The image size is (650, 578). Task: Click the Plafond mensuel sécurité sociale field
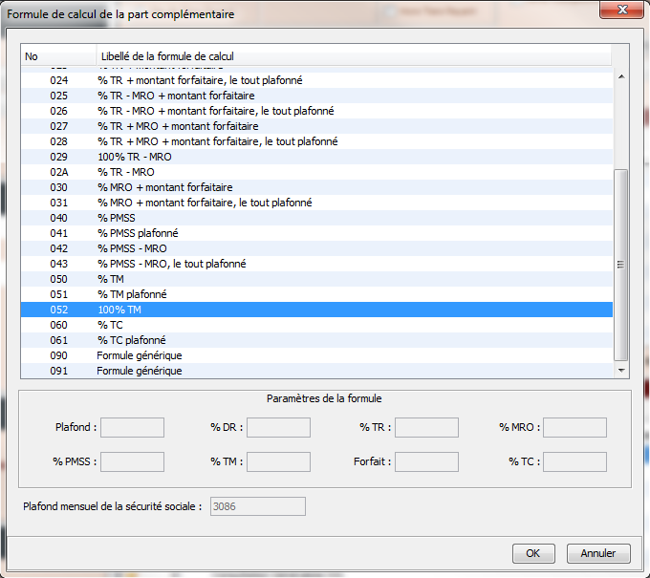[x=257, y=506]
